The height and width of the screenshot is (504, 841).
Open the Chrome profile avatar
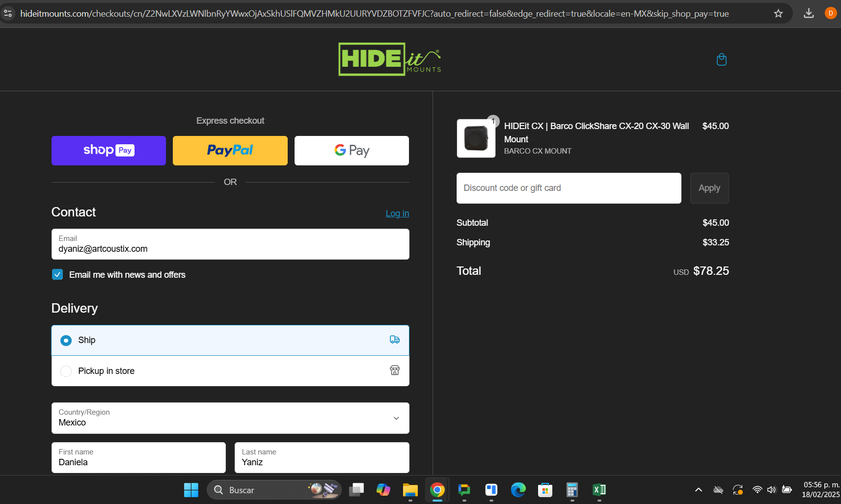click(x=831, y=13)
